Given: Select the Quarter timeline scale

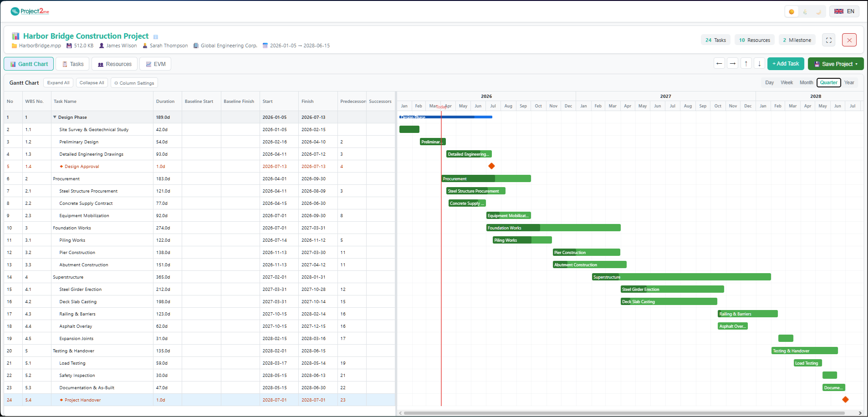Looking at the screenshot, I should pyautogui.click(x=828, y=82).
